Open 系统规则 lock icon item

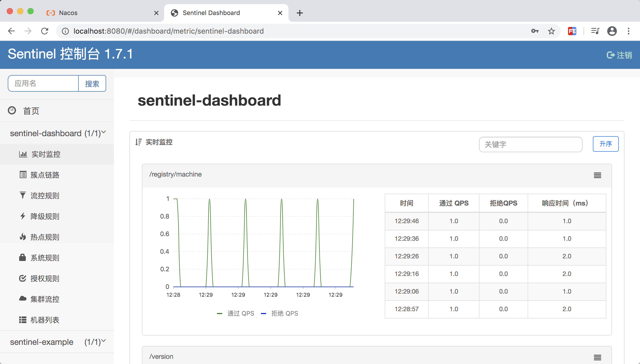(x=23, y=257)
